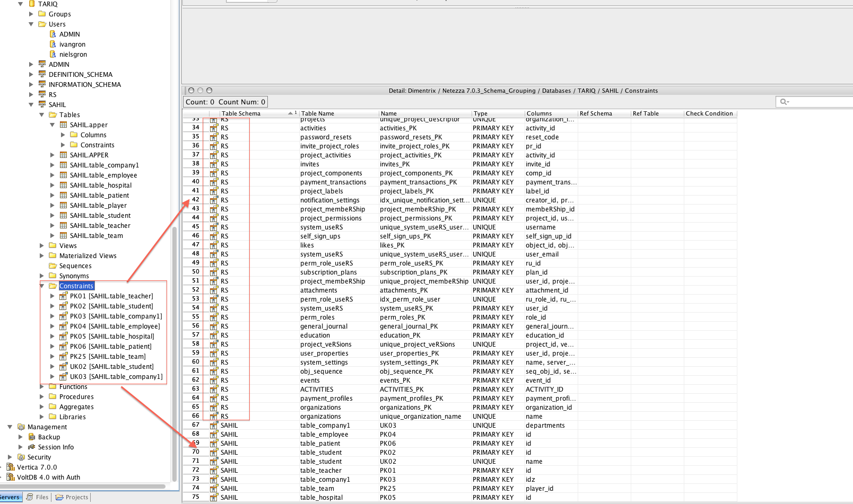The image size is (853, 504).
Task: Sort by Table Name column header
Action: [339, 113]
